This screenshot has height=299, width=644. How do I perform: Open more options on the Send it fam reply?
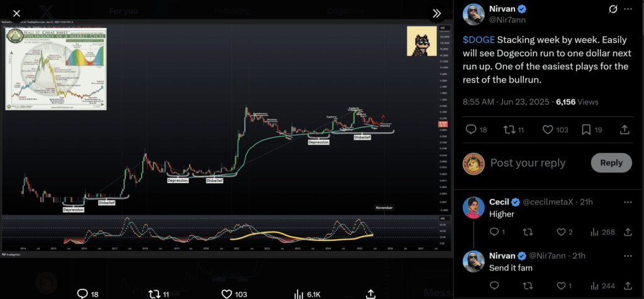click(x=628, y=256)
